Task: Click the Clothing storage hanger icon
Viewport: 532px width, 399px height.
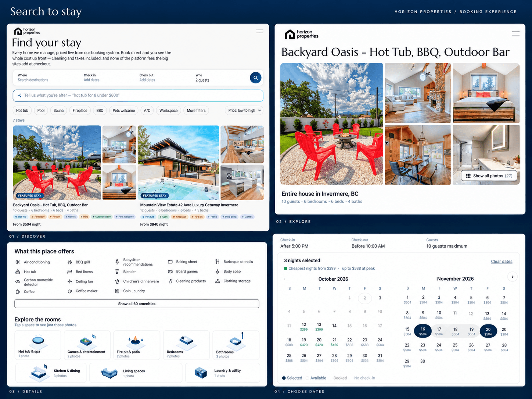Action: (217, 281)
